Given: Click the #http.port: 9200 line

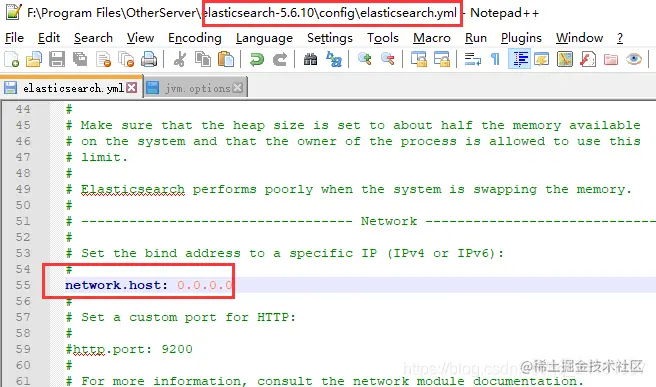Looking at the screenshot, I should click(129, 350).
